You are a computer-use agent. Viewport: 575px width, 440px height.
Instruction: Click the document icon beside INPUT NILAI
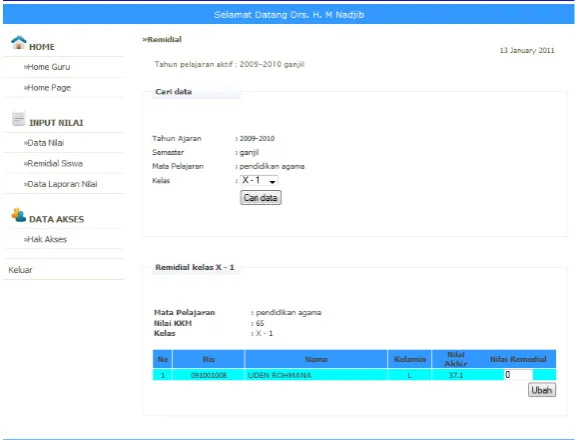[18, 118]
